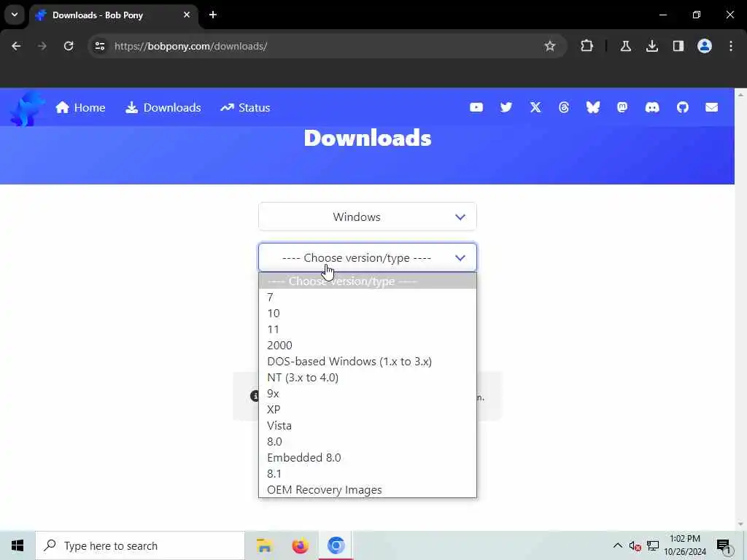Open the network tray icon
Screen dimensions: 747x560
pyautogui.click(x=653, y=545)
